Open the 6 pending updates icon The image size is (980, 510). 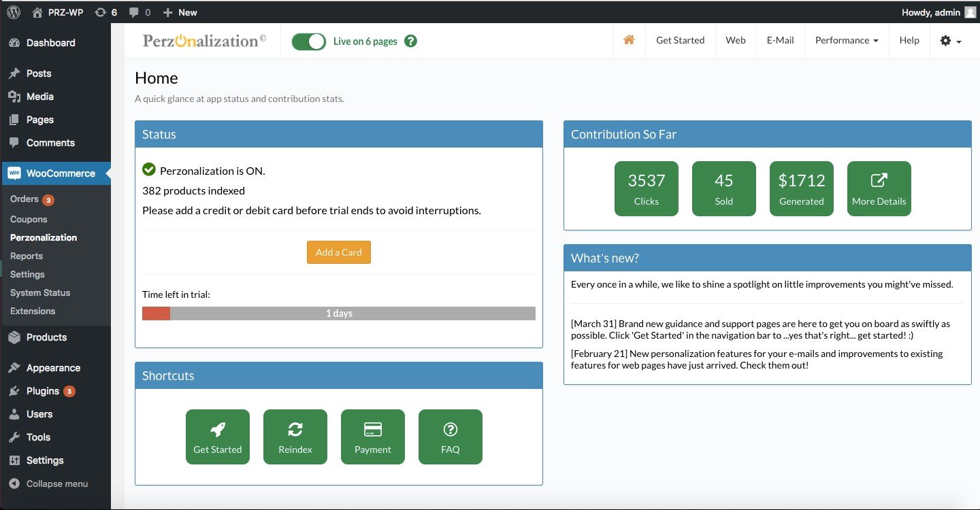(106, 12)
